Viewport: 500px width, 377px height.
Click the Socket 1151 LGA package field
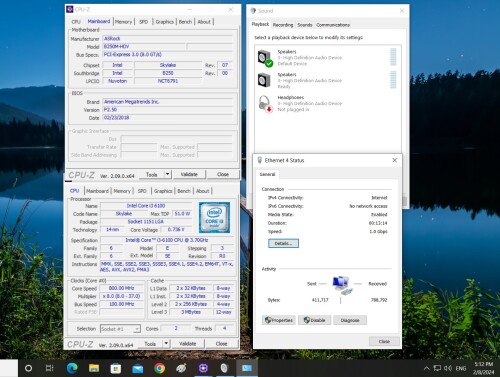(146, 222)
